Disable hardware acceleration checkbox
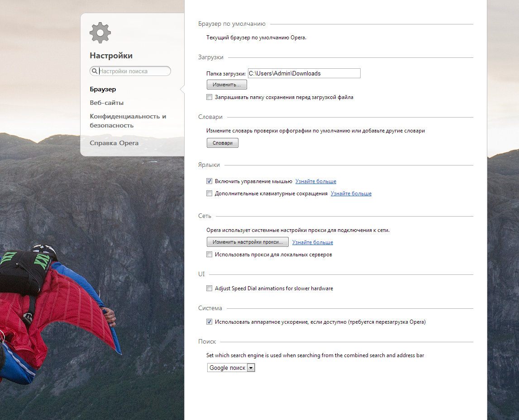Screen dimensions: 519x420 209,322
